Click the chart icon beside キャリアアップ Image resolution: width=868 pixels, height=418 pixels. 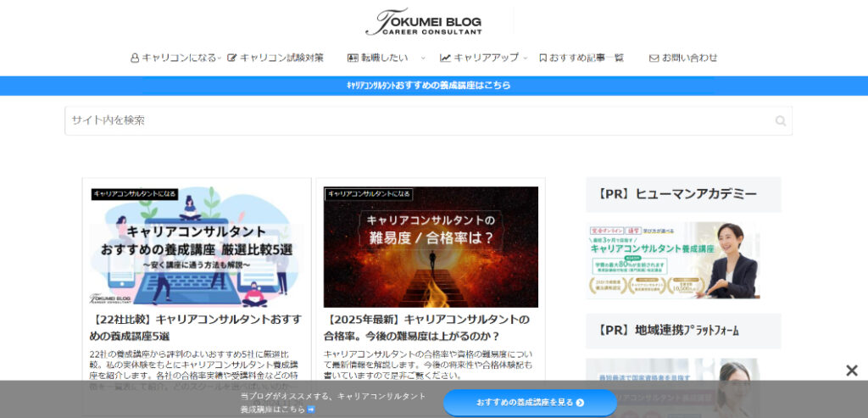[445, 59]
